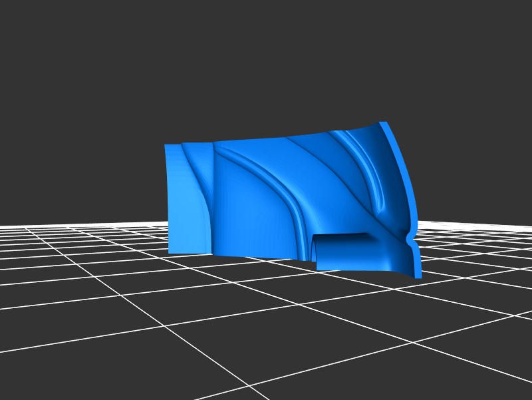The height and width of the screenshot is (400, 532).
Task: Click the top-left corner of the blue model
Action: coord(166,146)
